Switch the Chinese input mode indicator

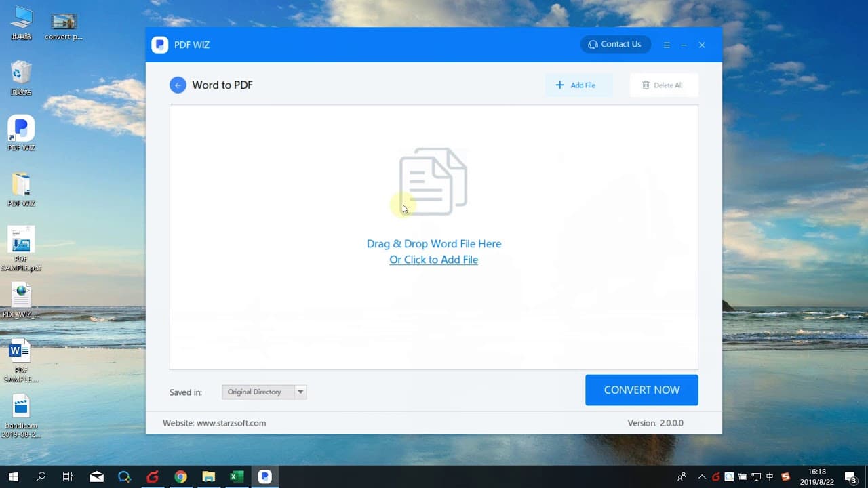[770, 476]
